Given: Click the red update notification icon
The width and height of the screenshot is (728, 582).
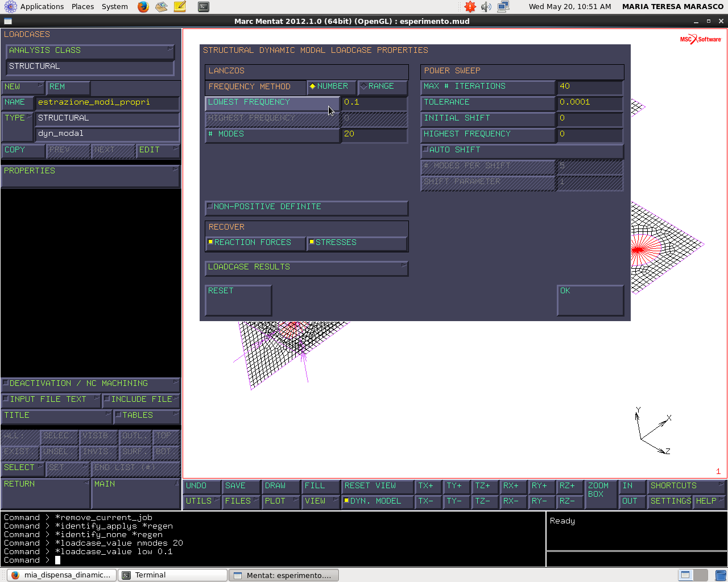Looking at the screenshot, I should [x=470, y=7].
